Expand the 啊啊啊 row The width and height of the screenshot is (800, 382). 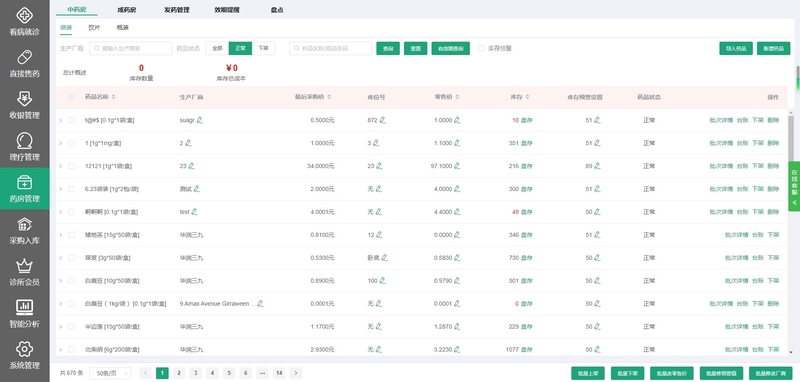60,212
